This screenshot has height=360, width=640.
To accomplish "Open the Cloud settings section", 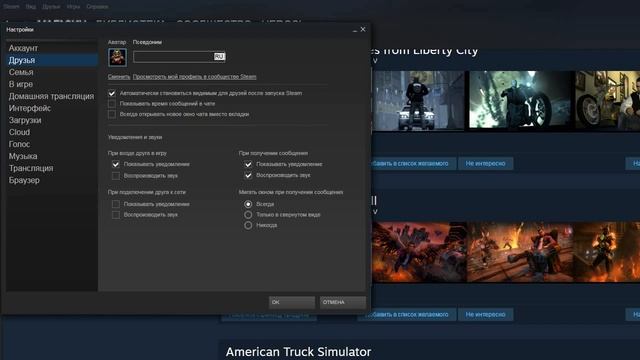I will tap(19, 132).
